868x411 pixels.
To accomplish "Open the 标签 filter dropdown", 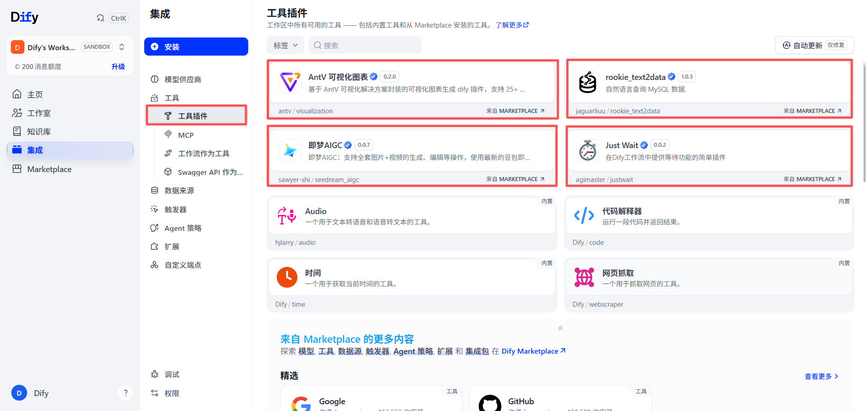I will pos(285,45).
